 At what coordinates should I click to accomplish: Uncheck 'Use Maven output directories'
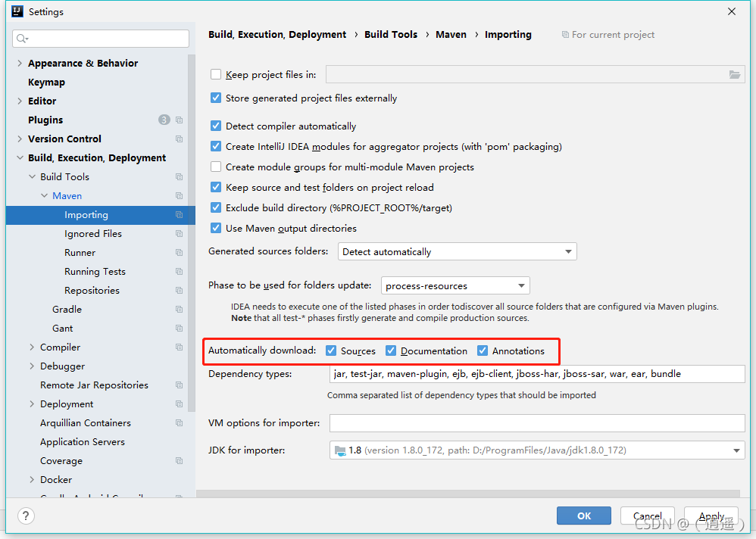[216, 229]
